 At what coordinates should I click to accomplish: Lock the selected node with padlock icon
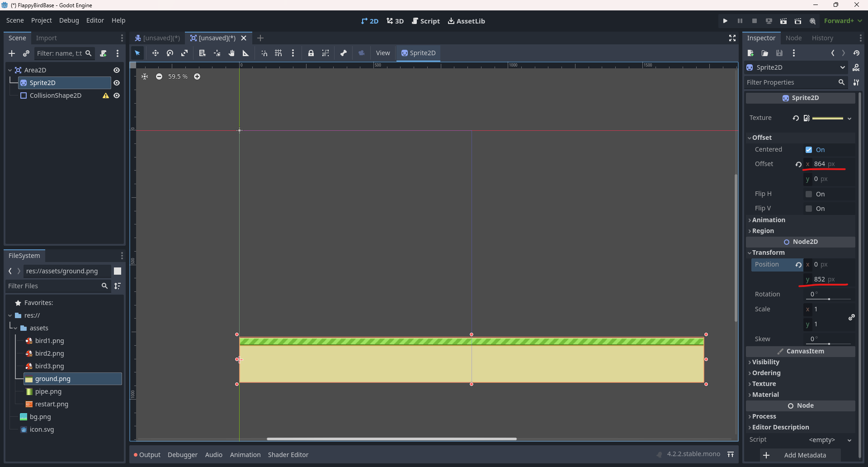click(x=311, y=53)
